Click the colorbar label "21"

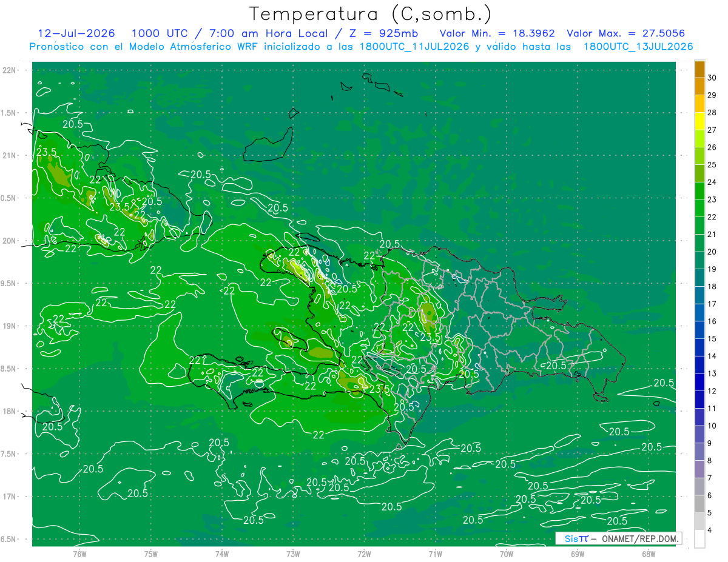pos(712,235)
